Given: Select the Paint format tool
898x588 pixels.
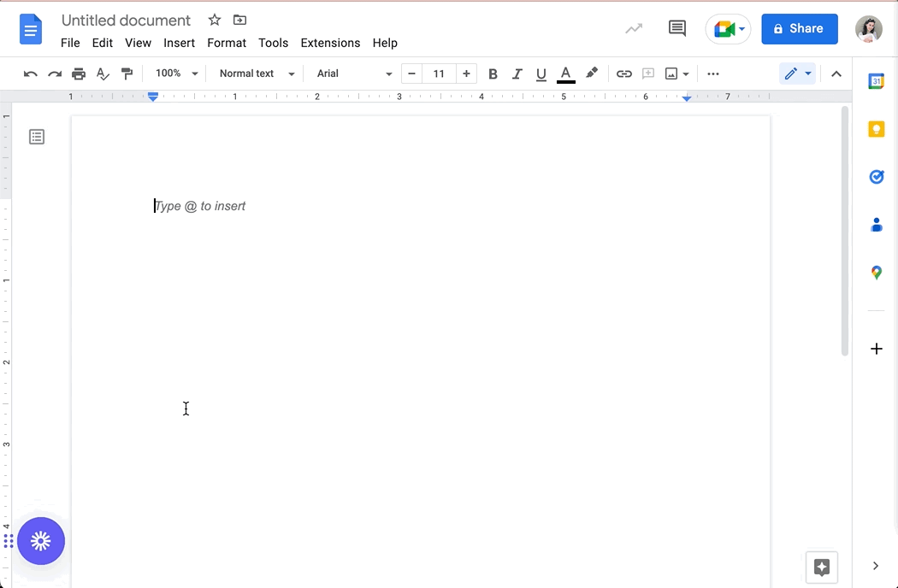Looking at the screenshot, I should [x=127, y=73].
